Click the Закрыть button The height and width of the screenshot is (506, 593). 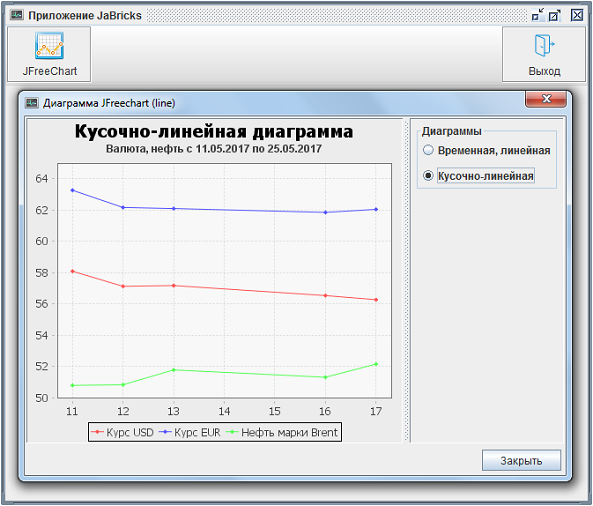(521, 460)
